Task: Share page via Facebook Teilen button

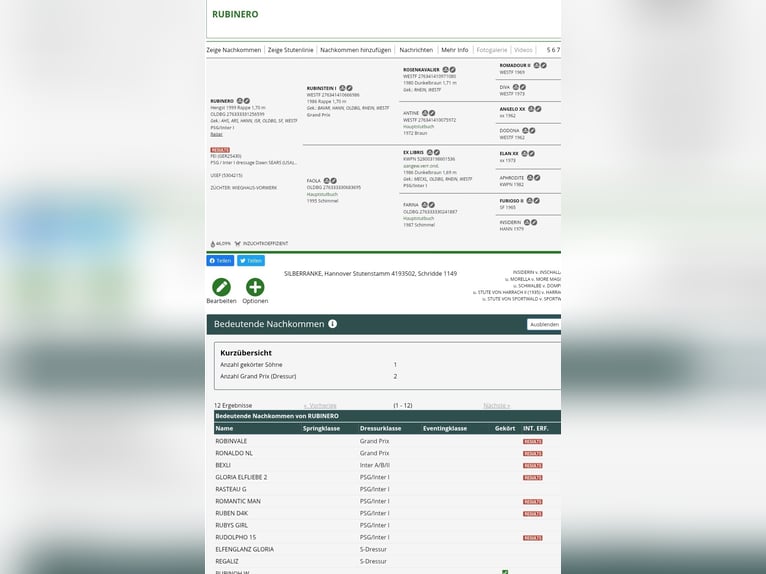Action: [x=220, y=260]
